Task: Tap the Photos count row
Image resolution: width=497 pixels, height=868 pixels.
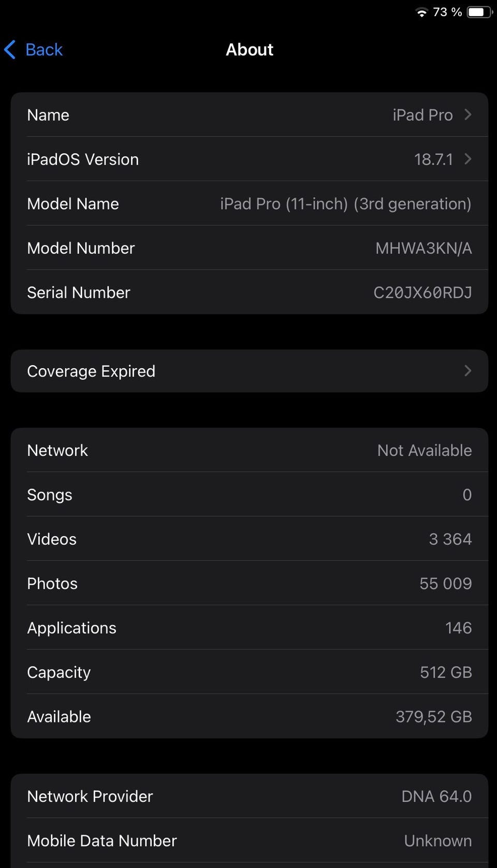Action: click(x=248, y=584)
